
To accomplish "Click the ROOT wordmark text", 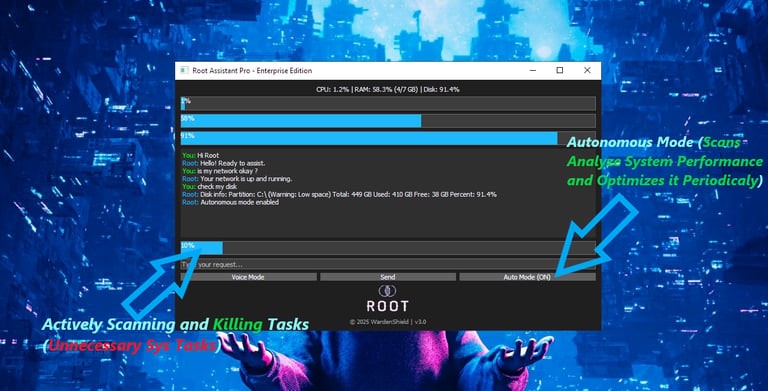I will coord(387,307).
